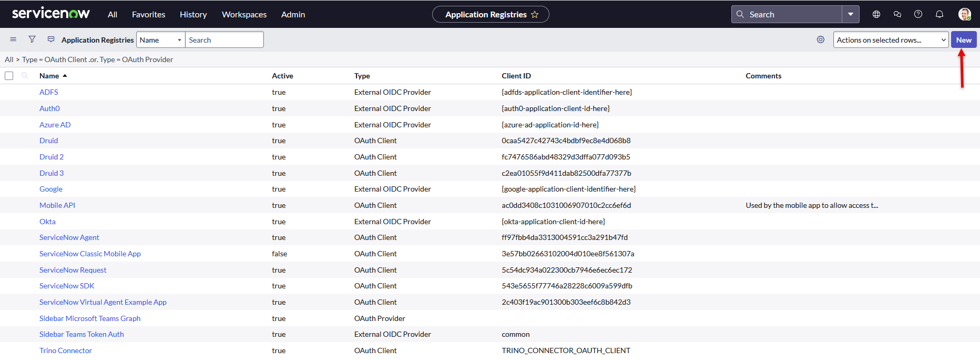Screen dimensions: 980x361
Task: Click the column search magnifier icon
Action: pos(25,76)
